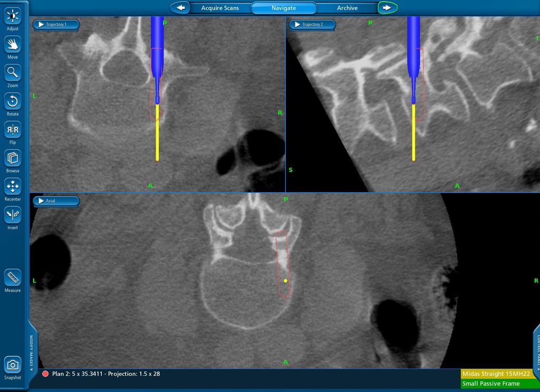The height and width of the screenshot is (392, 540).
Task: Click the Rotate tool icon
Action: coord(13,101)
